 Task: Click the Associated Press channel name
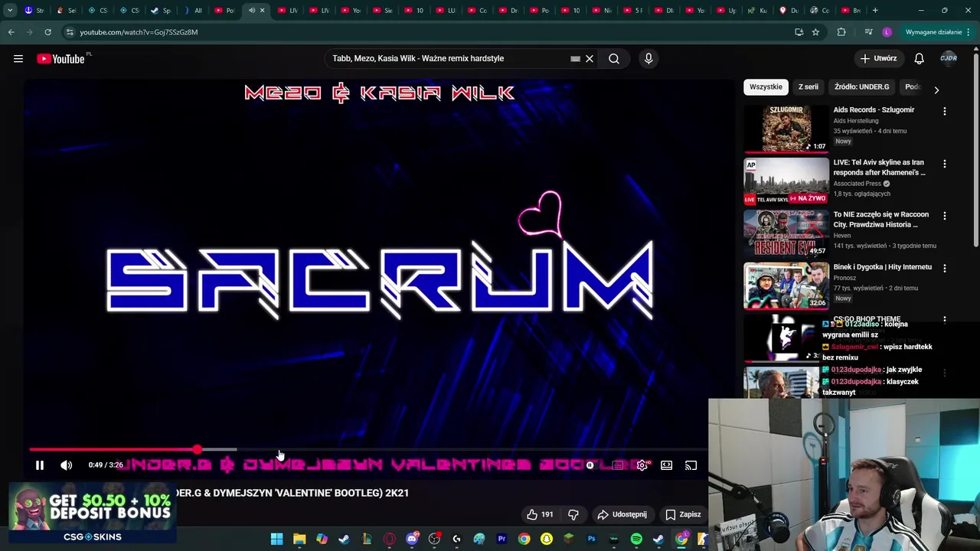(857, 184)
